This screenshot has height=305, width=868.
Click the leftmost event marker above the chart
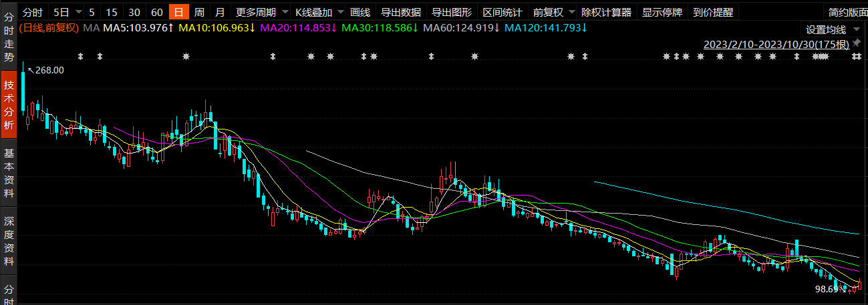coord(80,57)
